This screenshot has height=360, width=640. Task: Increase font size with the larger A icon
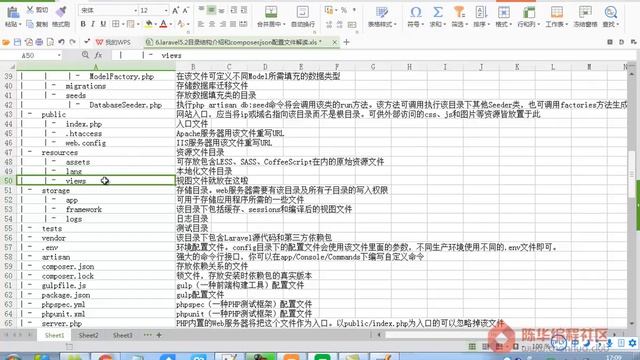[x=176, y=10]
